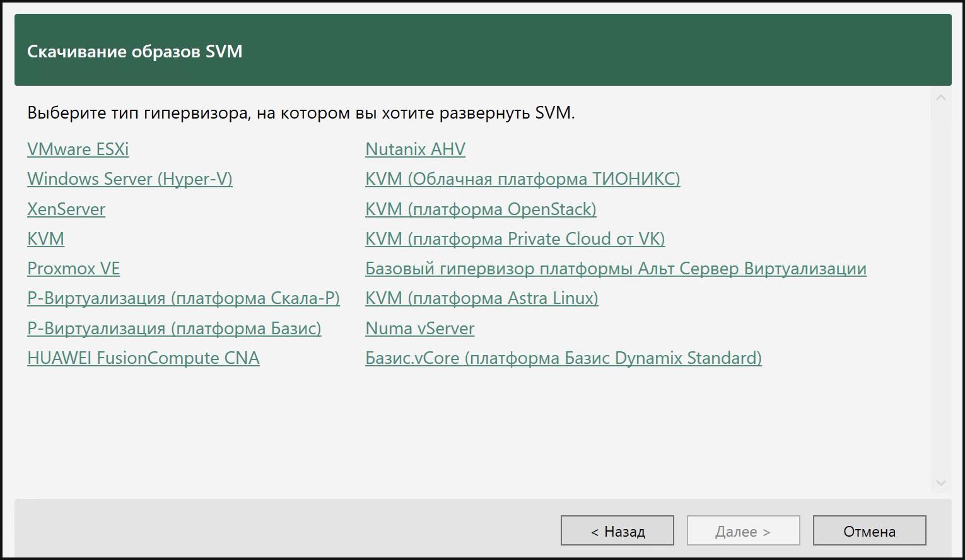
Task: Select Р-Виртуализация (платформа Скала-Р) link
Action: click(184, 298)
